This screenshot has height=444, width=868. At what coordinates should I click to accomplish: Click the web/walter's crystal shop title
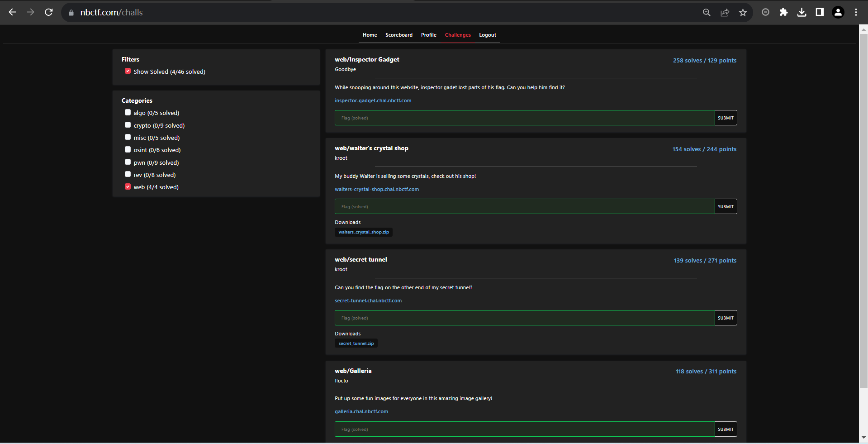pos(371,148)
